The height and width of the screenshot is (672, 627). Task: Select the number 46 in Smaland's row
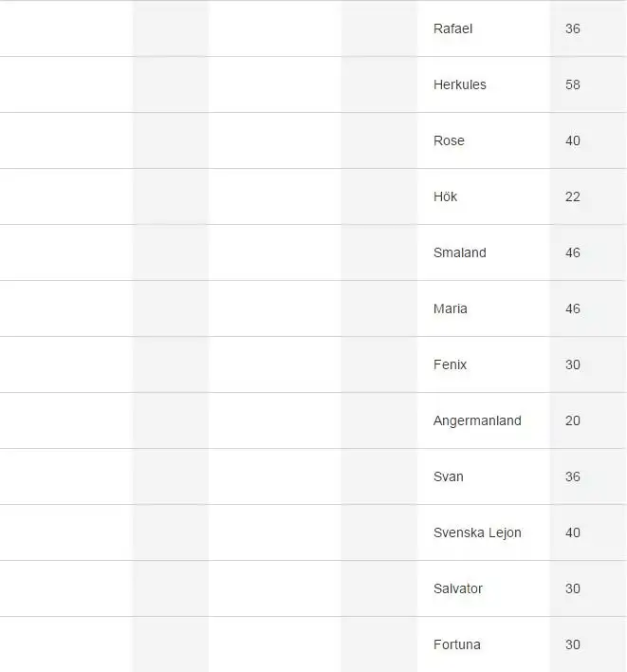coord(572,252)
